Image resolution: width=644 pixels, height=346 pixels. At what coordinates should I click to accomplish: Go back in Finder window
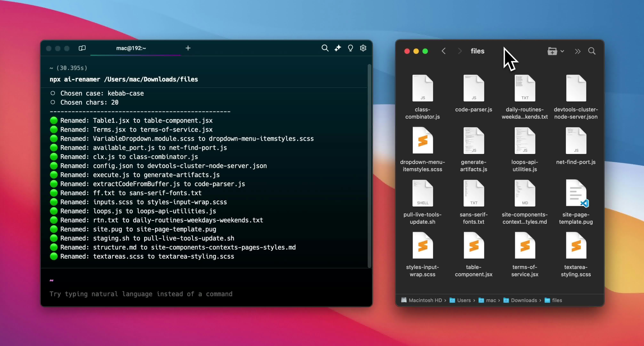[x=443, y=51]
